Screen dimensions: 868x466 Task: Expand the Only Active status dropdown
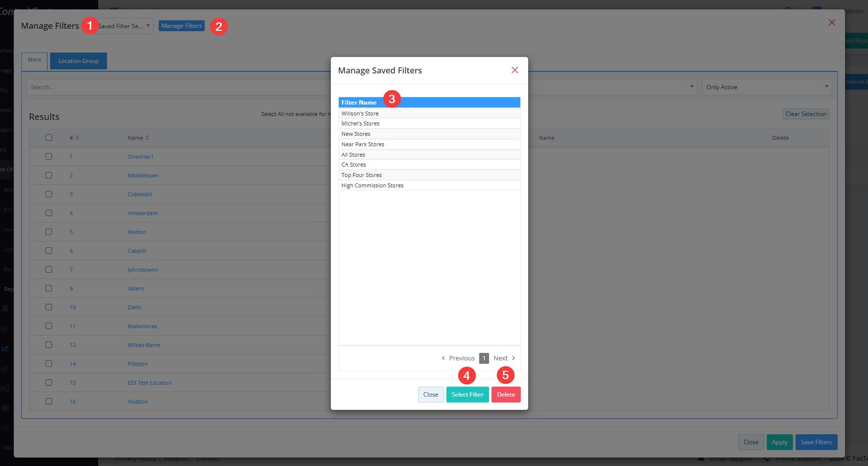tap(766, 87)
